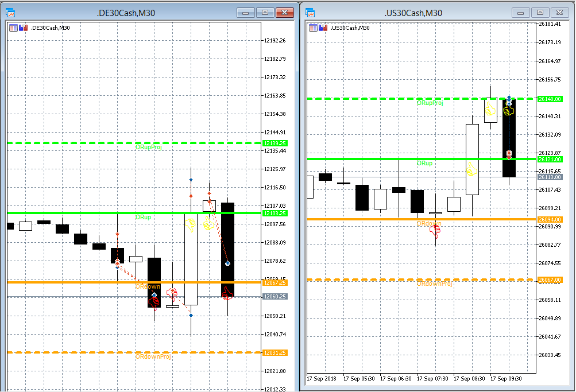This screenshot has height=392, width=576.
Task: Click the green 12103.25 price tag
Action: click(275, 214)
